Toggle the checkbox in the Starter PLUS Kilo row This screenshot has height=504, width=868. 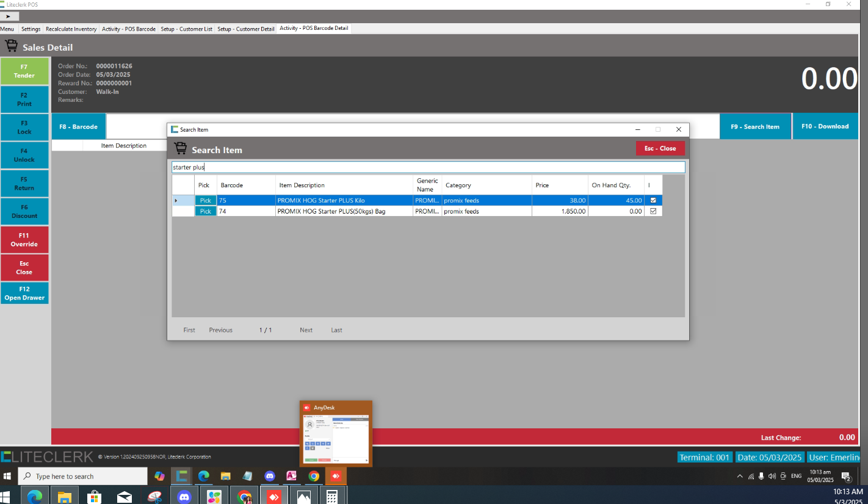tap(653, 200)
